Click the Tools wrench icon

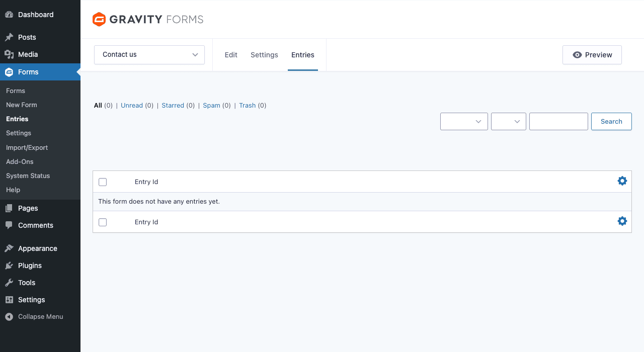pyautogui.click(x=9, y=283)
